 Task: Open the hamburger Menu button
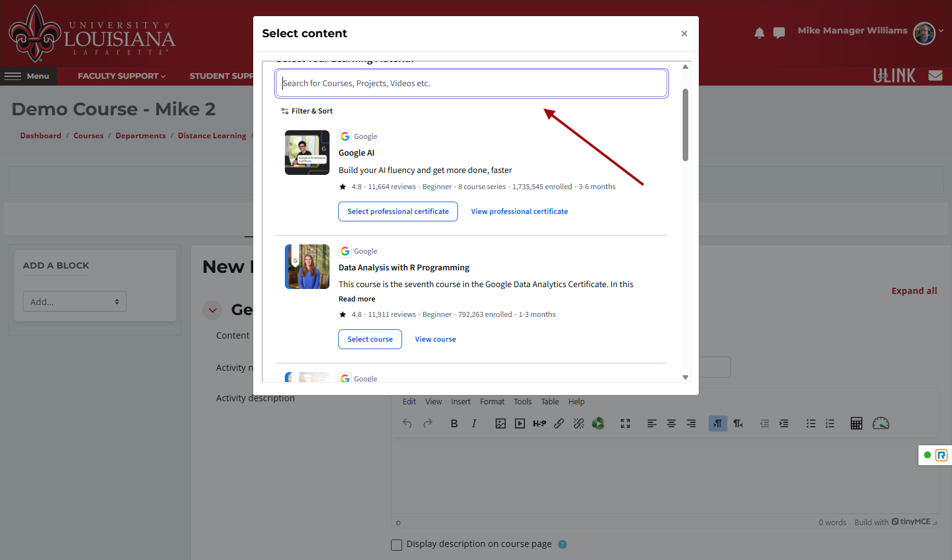[x=27, y=76]
